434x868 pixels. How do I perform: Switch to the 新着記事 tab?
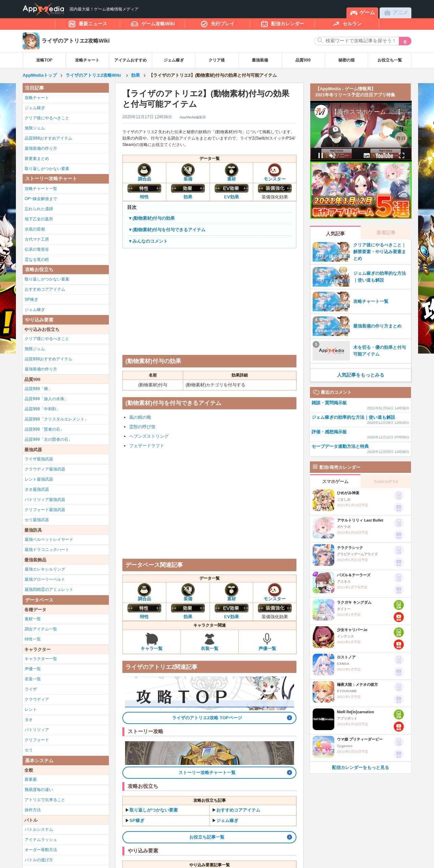pos(386,233)
